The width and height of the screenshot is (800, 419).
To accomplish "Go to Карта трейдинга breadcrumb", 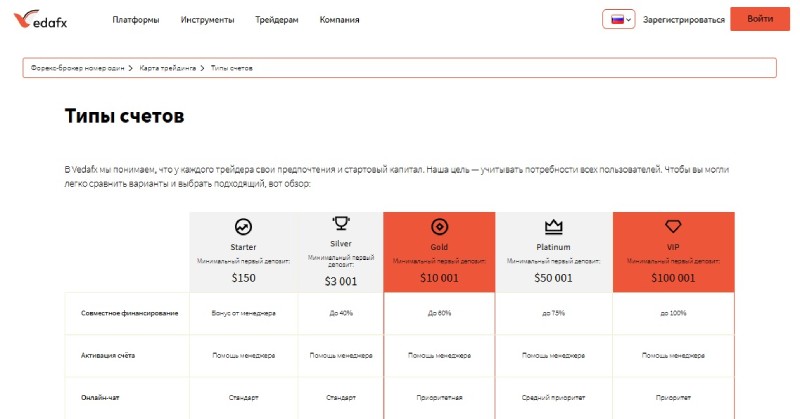I will pos(167,68).
